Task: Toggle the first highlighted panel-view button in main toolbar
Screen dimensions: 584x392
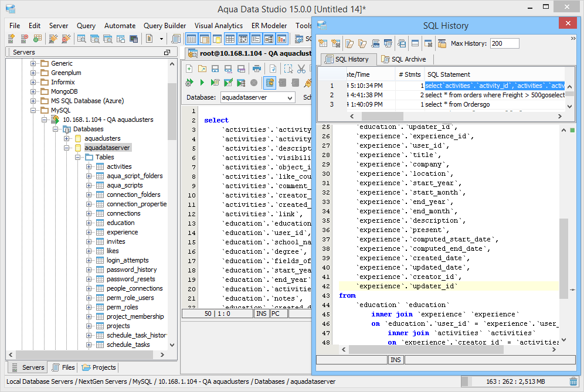Action: point(191,38)
